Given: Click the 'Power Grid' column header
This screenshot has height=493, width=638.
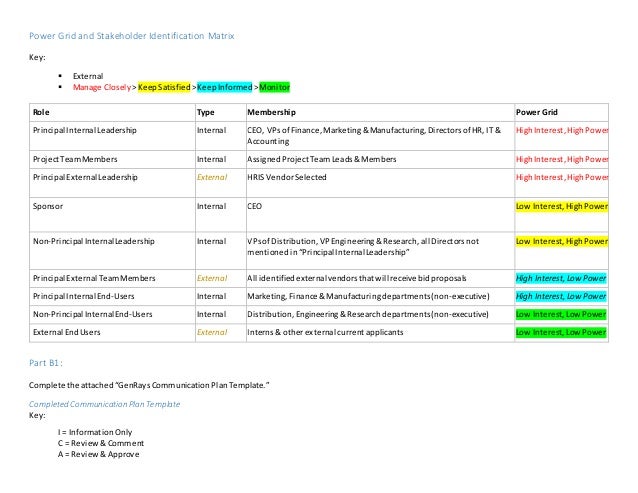Looking at the screenshot, I should 537,112.
